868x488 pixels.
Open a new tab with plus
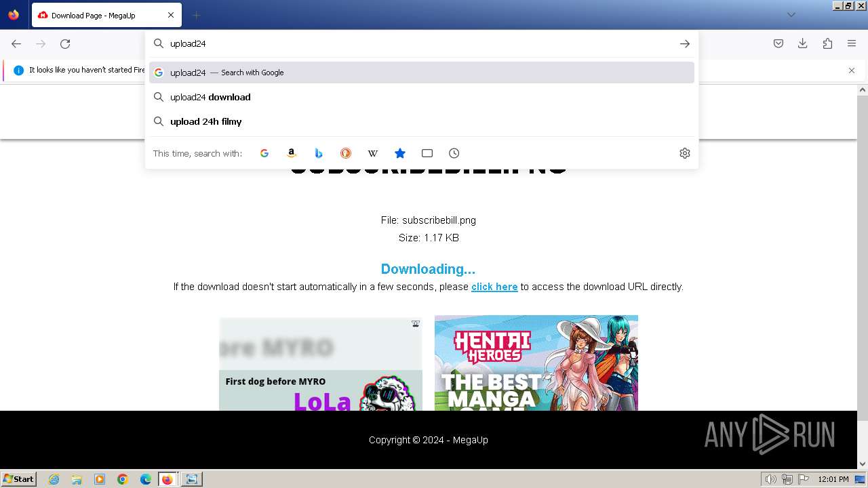(x=197, y=15)
